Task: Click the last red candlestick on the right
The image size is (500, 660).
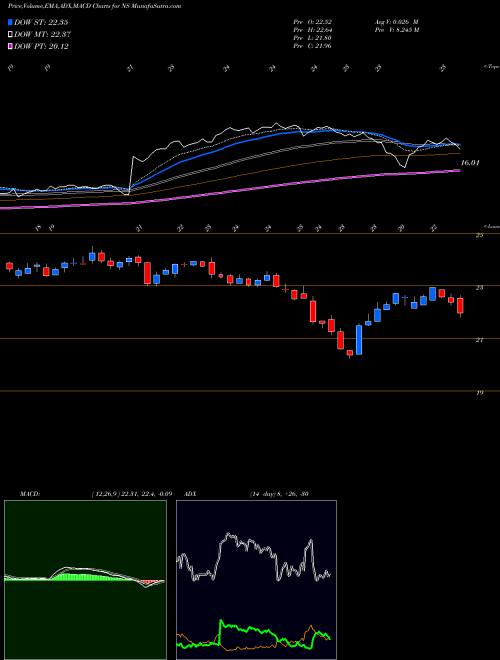Action: click(x=460, y=306)
